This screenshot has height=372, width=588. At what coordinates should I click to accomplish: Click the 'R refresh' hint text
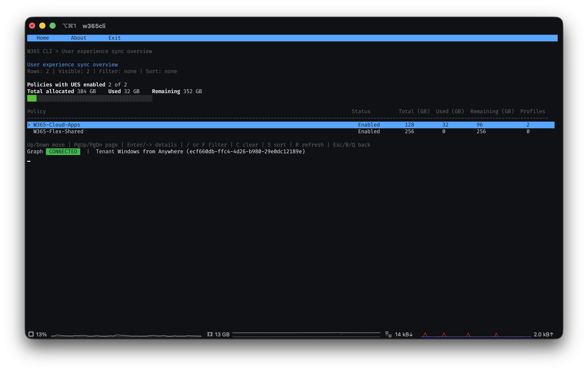pyautogui.click(x=309, y=145)
